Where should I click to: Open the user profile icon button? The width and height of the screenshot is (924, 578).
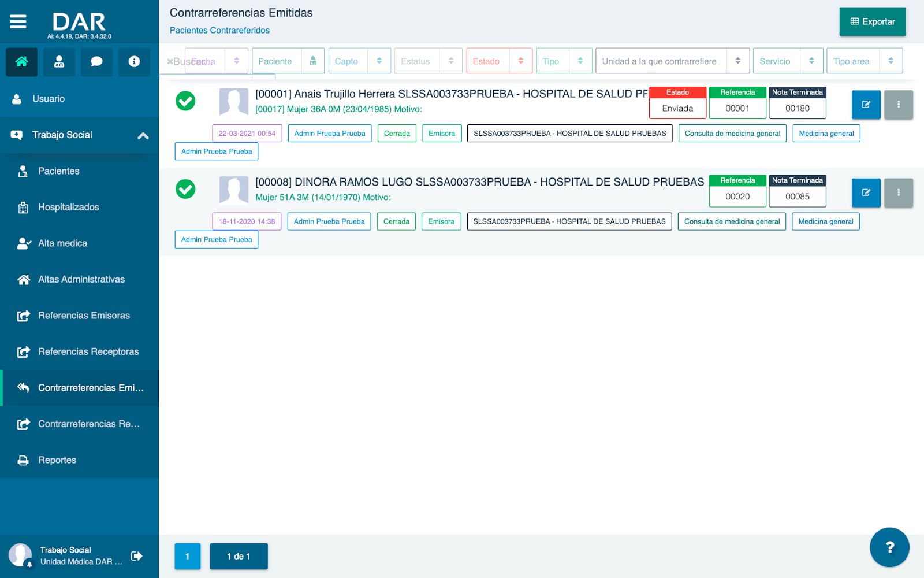click(59, 62)
